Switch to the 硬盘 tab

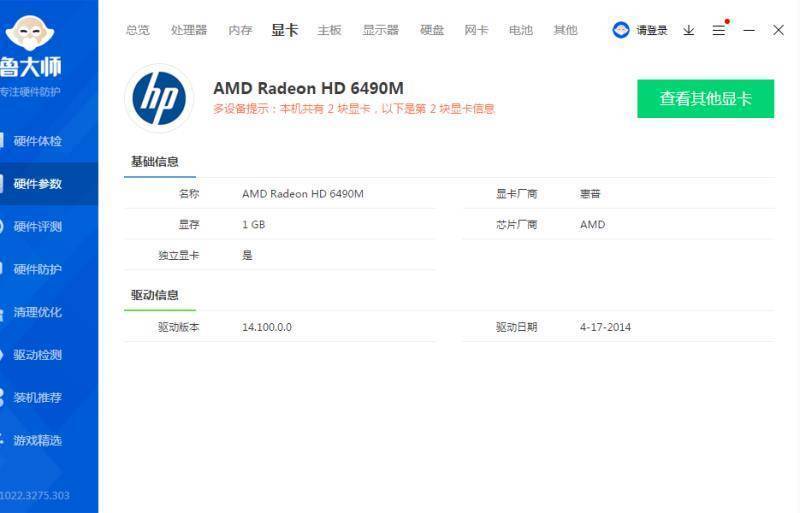coord(432,30)
